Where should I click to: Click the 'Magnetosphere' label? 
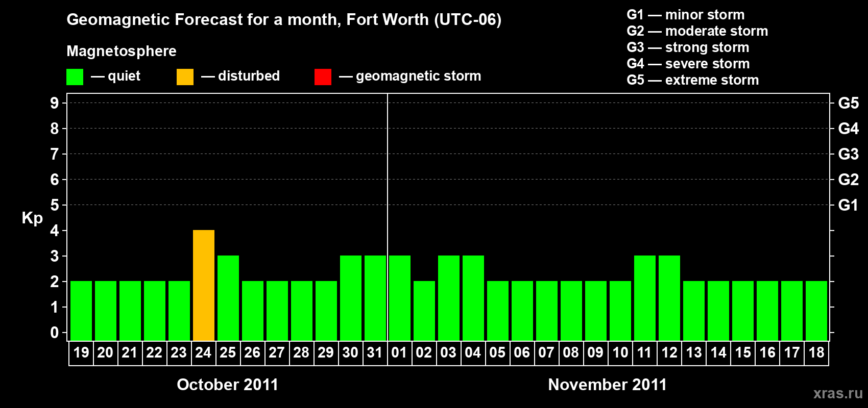click(122, 51)
